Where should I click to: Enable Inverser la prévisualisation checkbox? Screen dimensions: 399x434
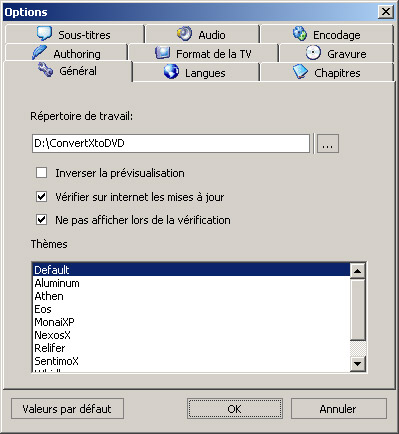(41, 173)
